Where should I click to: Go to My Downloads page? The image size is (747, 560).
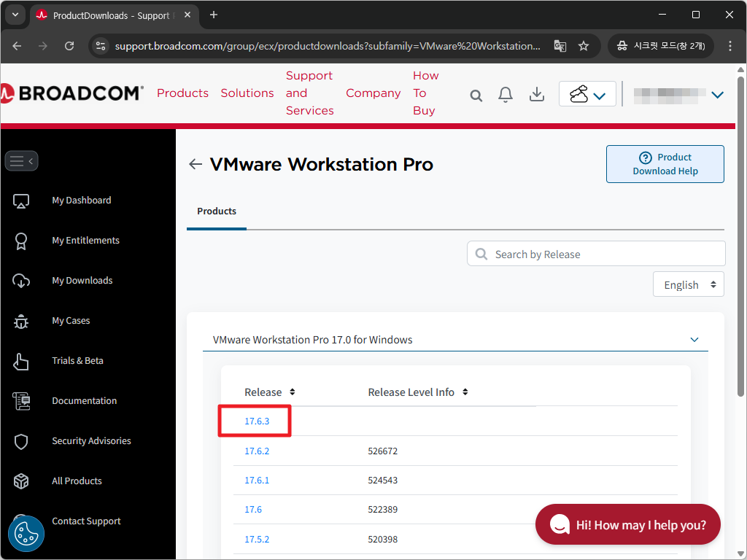(82, 281)
